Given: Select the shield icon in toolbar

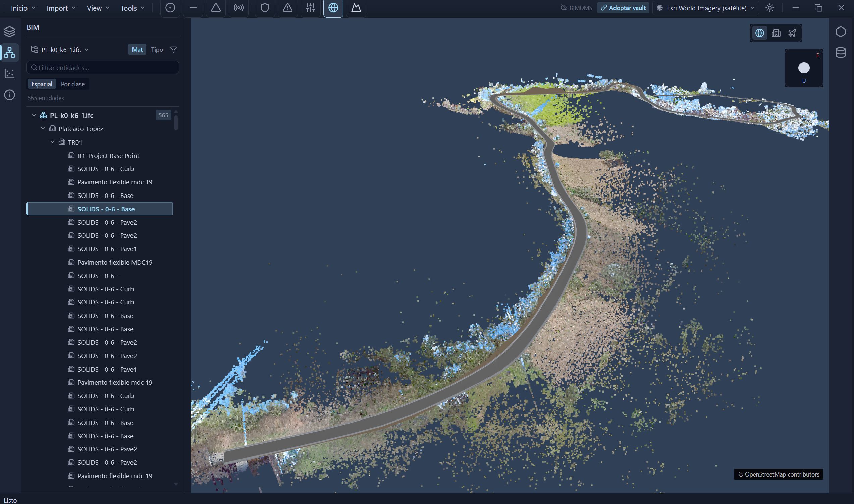Looking at the screenshot, I should (x=265, y=8).
